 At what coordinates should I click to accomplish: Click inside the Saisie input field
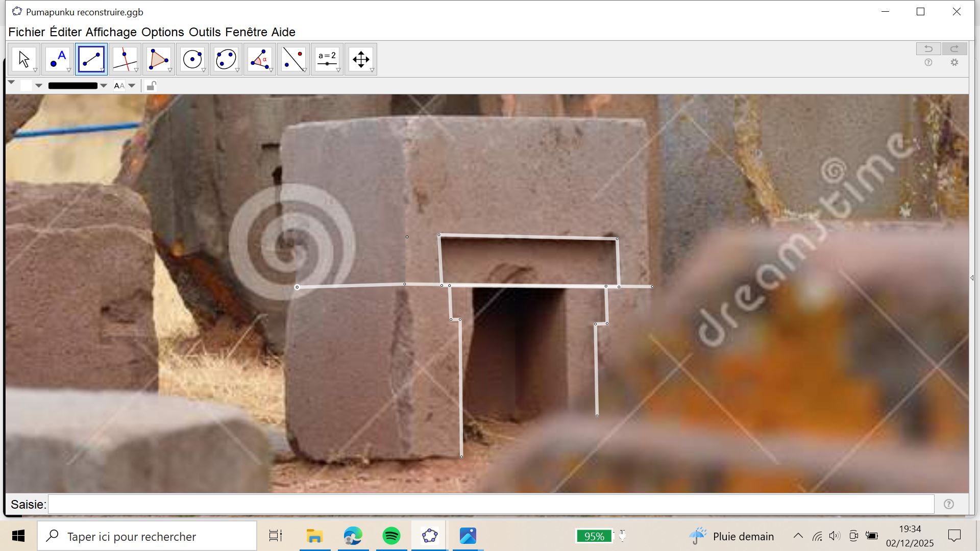tap(490, 505)
